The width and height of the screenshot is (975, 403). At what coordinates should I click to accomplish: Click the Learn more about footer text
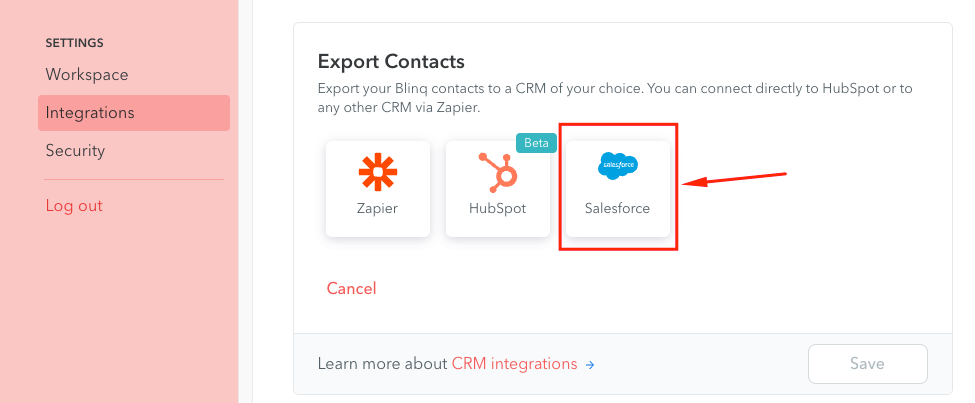(383, 364)
